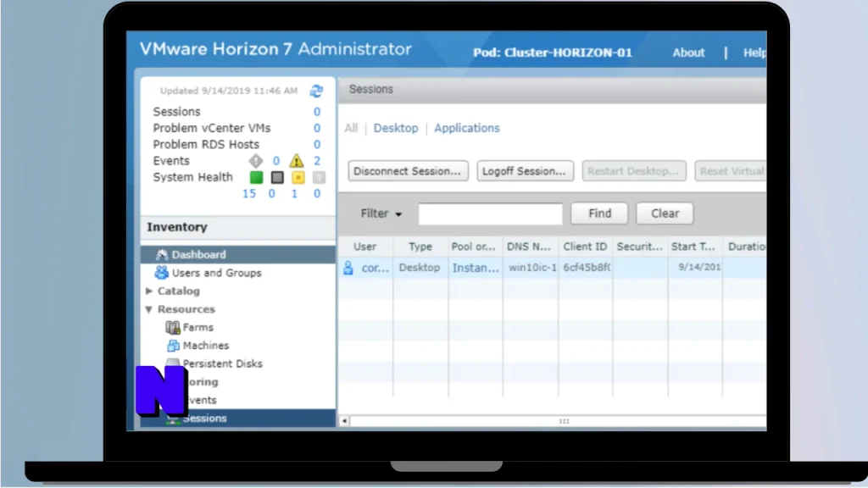
Task: Sort by the Start T... column header
Action: 693,247
